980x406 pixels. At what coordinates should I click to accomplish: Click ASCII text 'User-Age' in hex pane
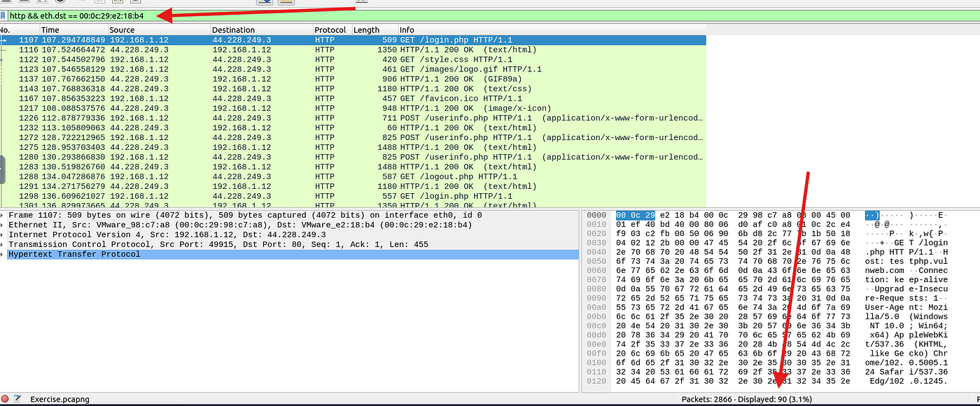pos(885,307)
